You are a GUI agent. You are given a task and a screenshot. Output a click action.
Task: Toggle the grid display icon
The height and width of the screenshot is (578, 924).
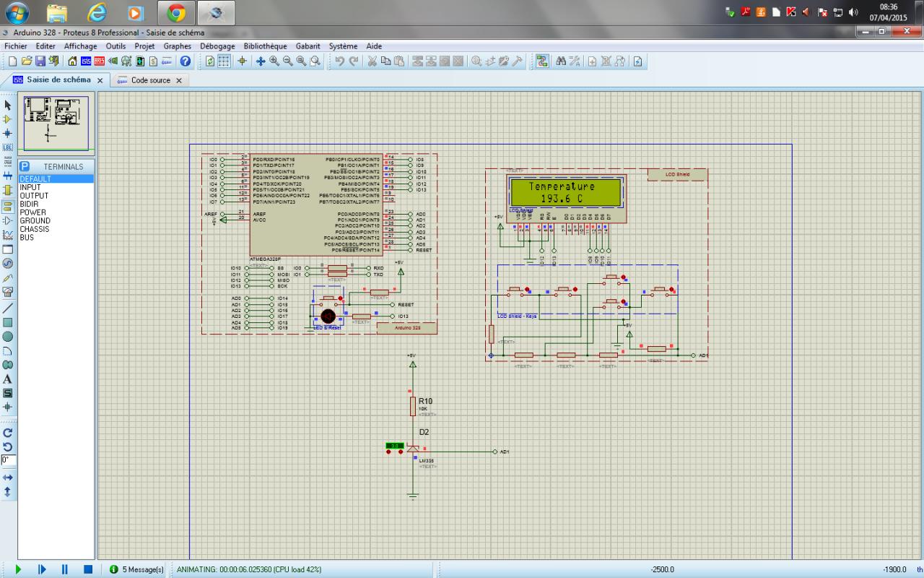point(225,61)
